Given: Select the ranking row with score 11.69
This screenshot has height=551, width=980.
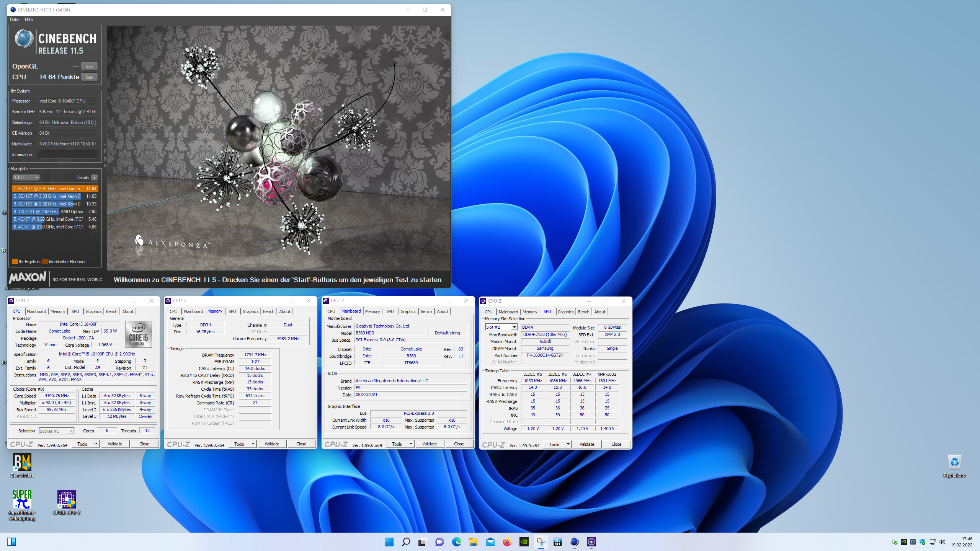Looking at the screenshot, I should click(x=55, y=196).
